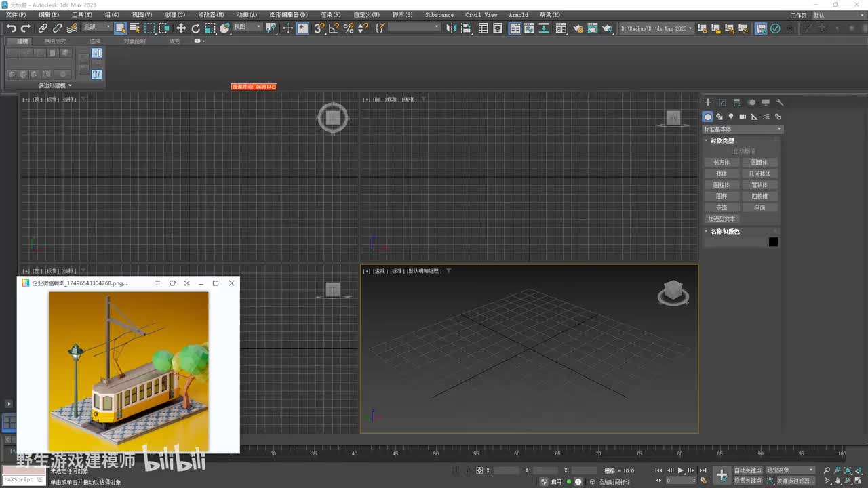
Task: Select the Cameras category icon
Action: pyautogui.click(x=743, y=117)
